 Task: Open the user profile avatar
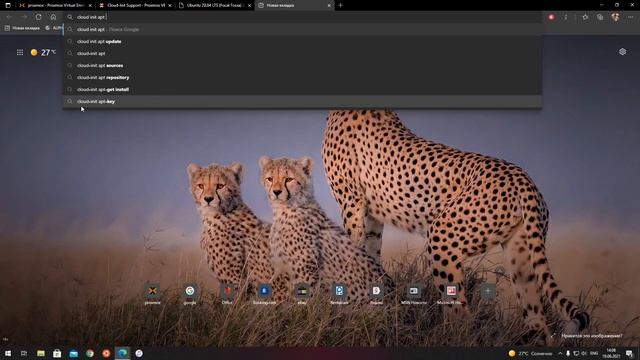click(x=615, y=17)
